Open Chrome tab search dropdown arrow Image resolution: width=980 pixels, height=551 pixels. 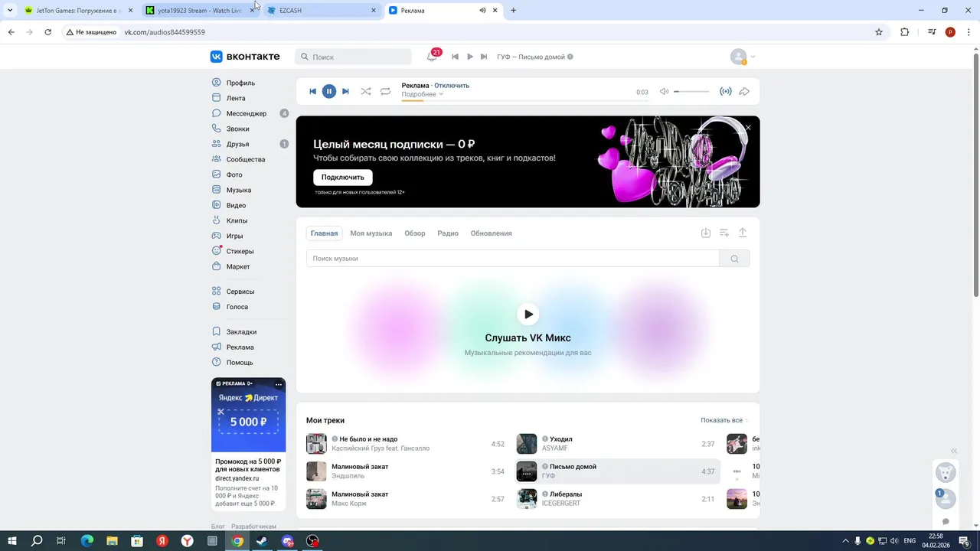[9, 10]
